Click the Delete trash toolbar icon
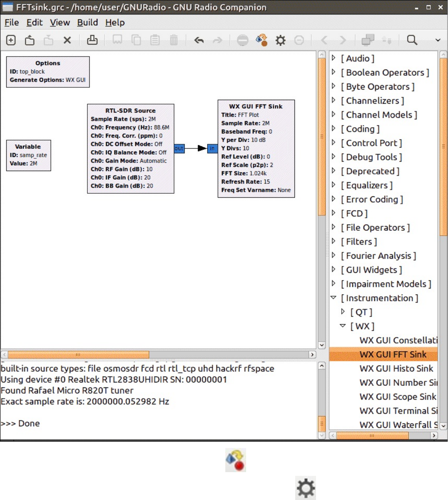 tap(174, 40)
